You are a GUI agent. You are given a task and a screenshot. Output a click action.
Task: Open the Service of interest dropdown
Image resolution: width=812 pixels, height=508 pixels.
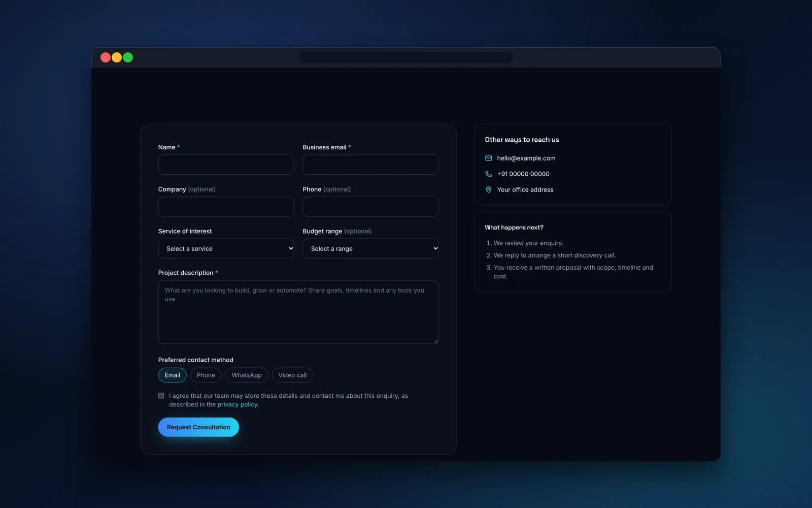click(226, 248)
